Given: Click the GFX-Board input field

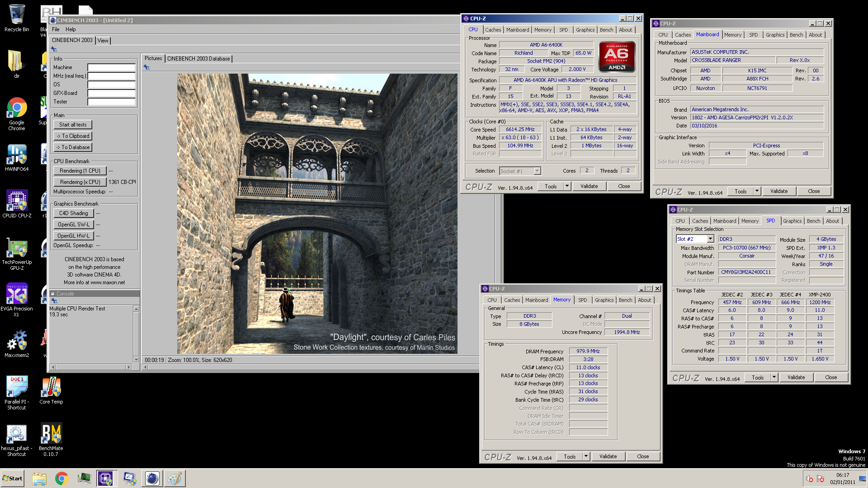Looking at the screenshot, I should pos(112,93).
